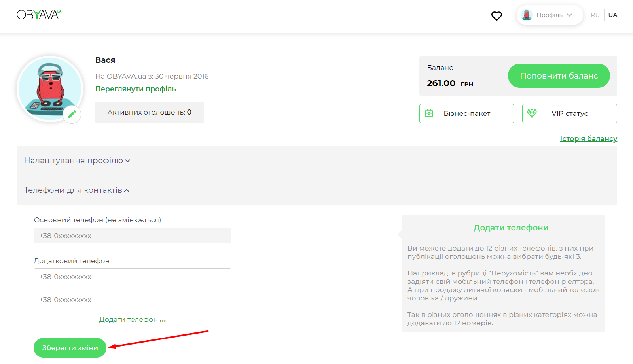Focus the first Додатковий телефон field
633x364 pixels.
[x=133, y=276]
